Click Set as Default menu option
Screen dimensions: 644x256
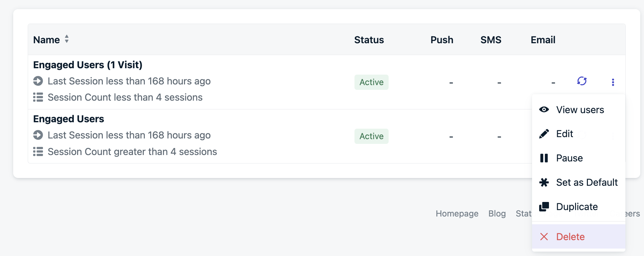click(586, 182)
